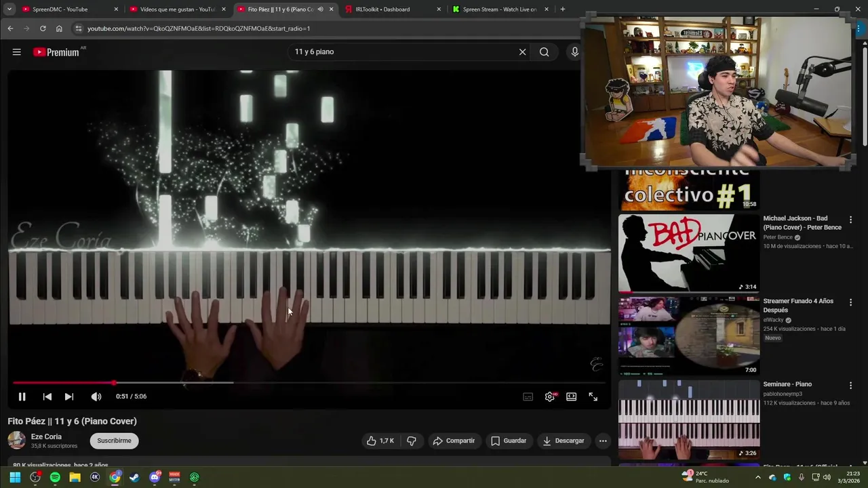This screenshot has height=488, width=868.
Task: Like the video with 1,7 K likes
Action: [x=380, y=441]
